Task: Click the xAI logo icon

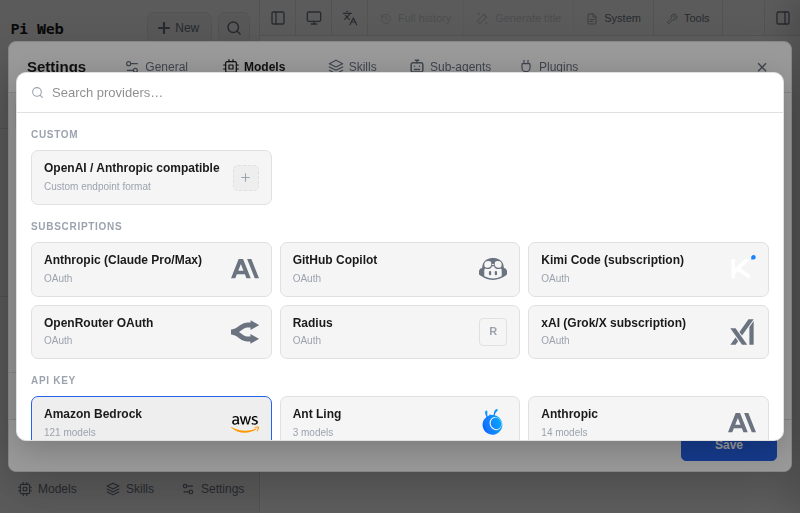Action: 742,332
